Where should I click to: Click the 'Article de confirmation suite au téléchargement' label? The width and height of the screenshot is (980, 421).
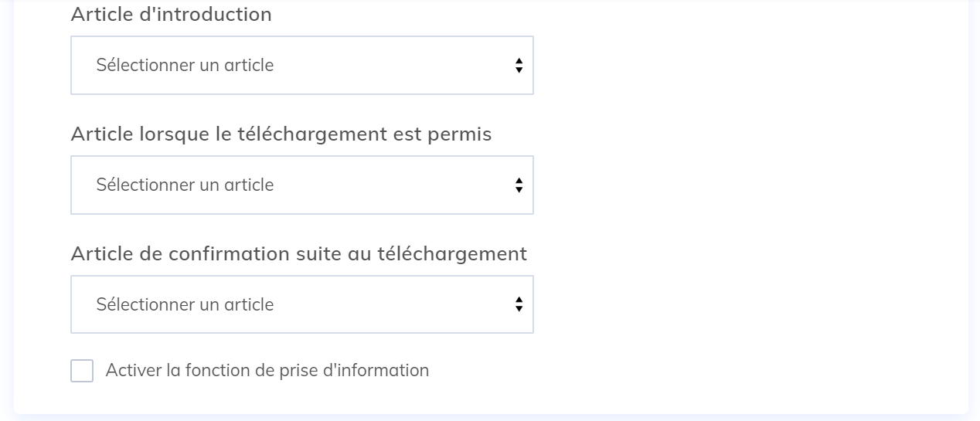click(298, 254)
